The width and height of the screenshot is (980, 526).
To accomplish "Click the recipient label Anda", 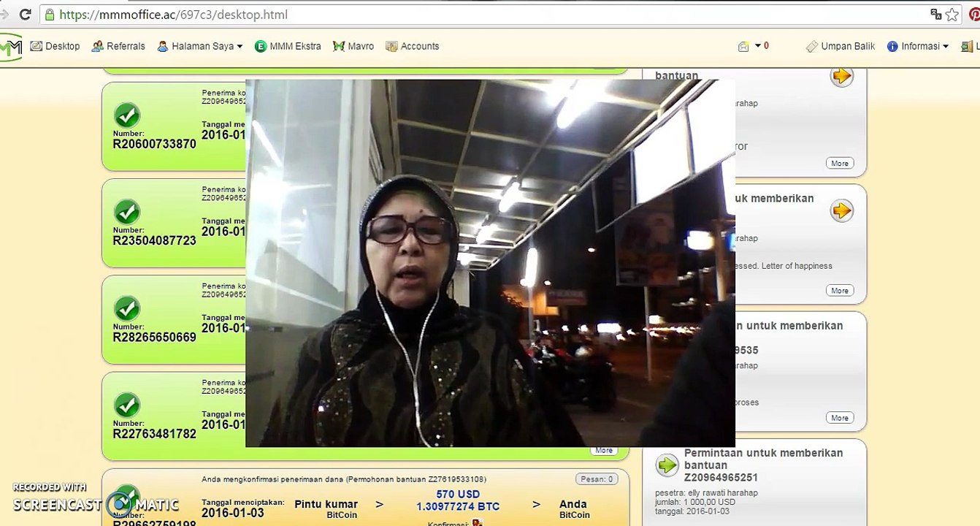I will coord(573,504).
